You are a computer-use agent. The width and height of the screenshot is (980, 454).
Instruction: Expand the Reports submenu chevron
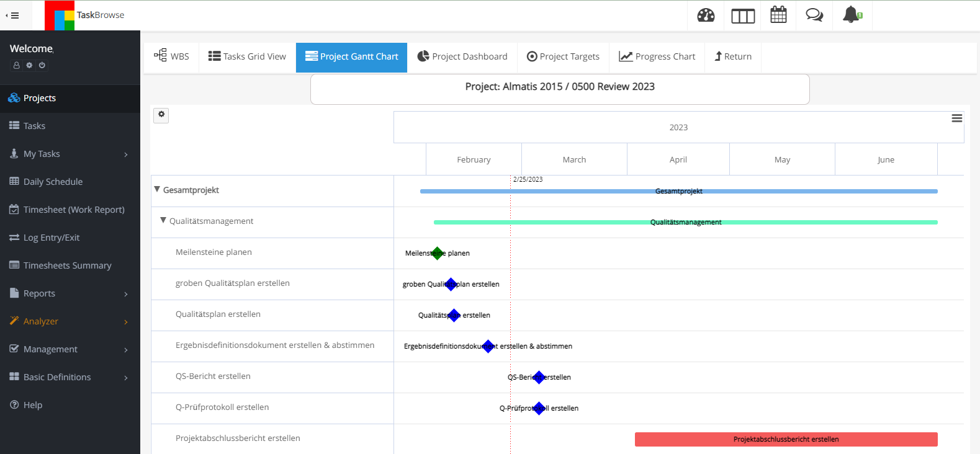coord(126,294)
